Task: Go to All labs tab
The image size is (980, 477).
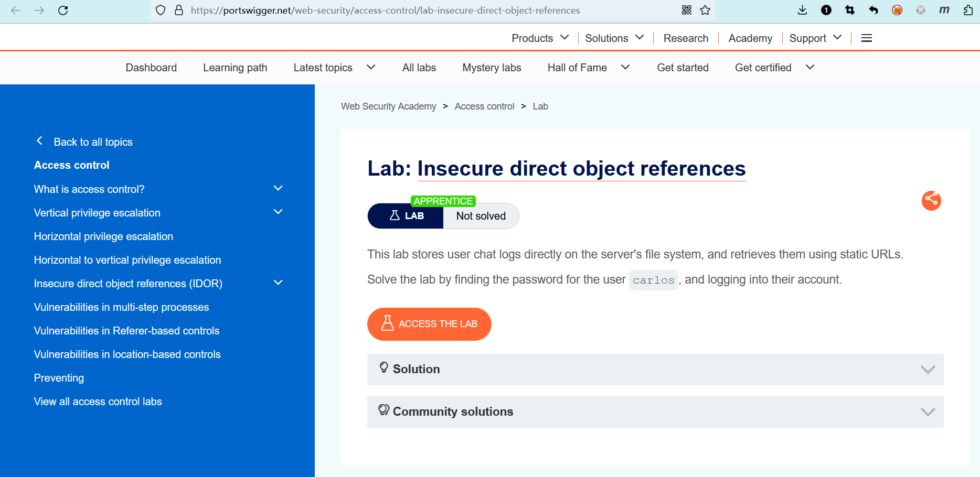Action: click(x=419, y=68)
